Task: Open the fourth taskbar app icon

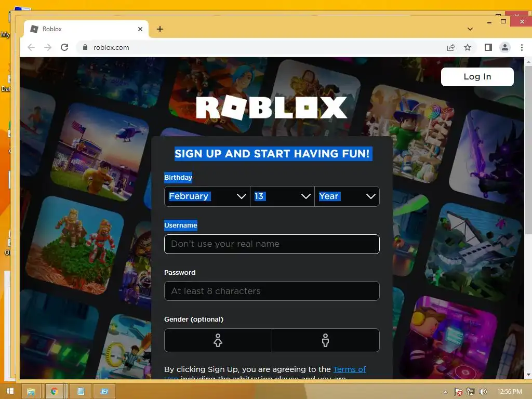Action: 104,391
